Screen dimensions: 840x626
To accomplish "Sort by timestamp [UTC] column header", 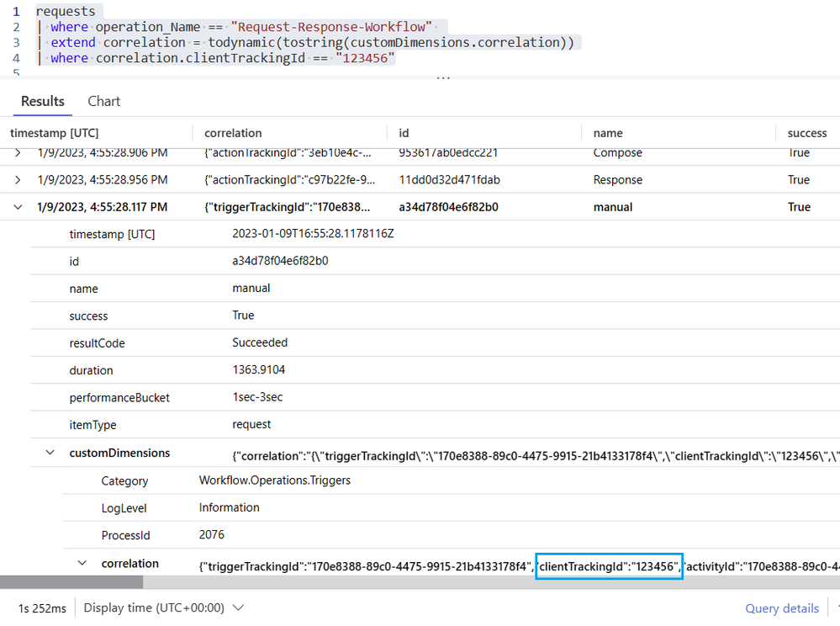I will [x=54, y=133].
